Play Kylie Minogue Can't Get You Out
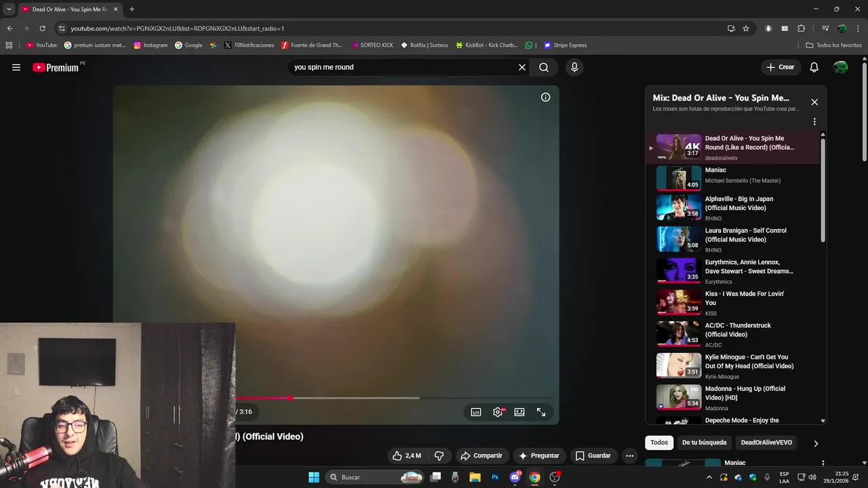 pyautogui.click(x=736, y=366)
